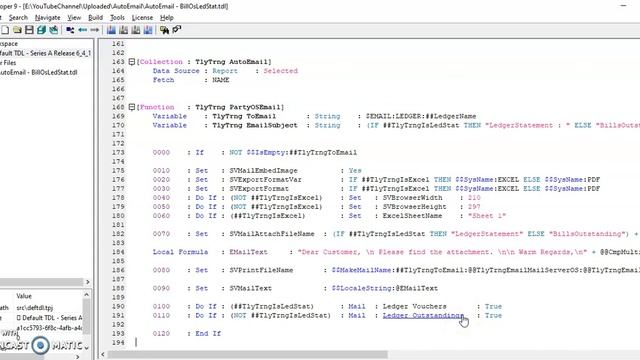The width and height of the screenshot is (640, 360).
Task: Click Fetch keyword on line 165
Action: [x=163, y=80]
